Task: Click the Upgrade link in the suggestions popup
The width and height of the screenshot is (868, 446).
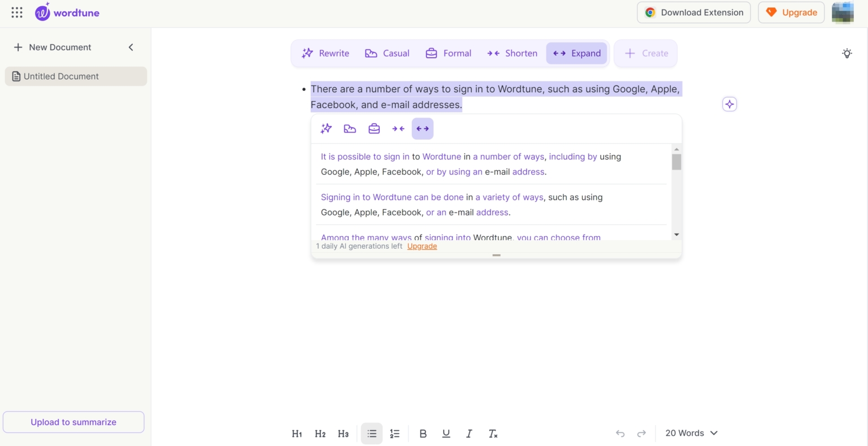Action: point(422,246)
